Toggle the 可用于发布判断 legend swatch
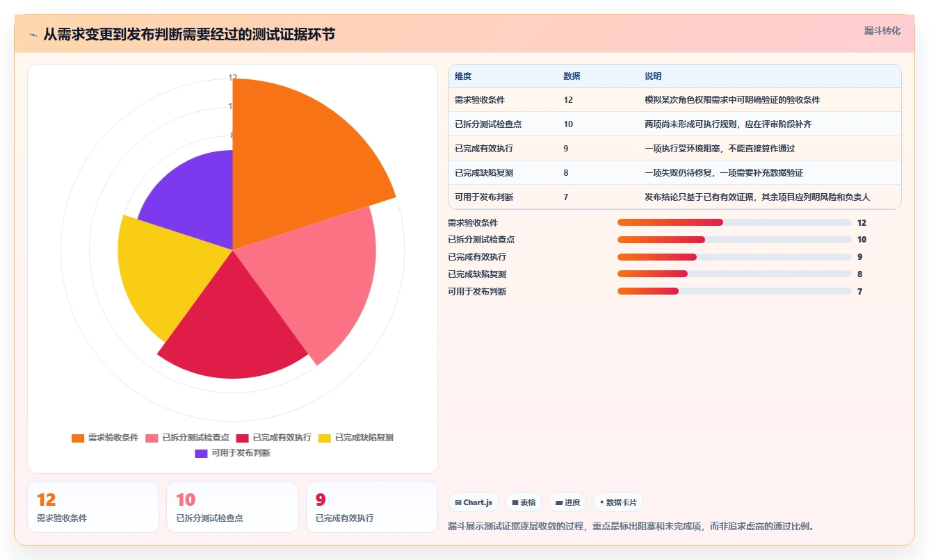The width and height of the screenshot is (929, 560). click(201, 453)
